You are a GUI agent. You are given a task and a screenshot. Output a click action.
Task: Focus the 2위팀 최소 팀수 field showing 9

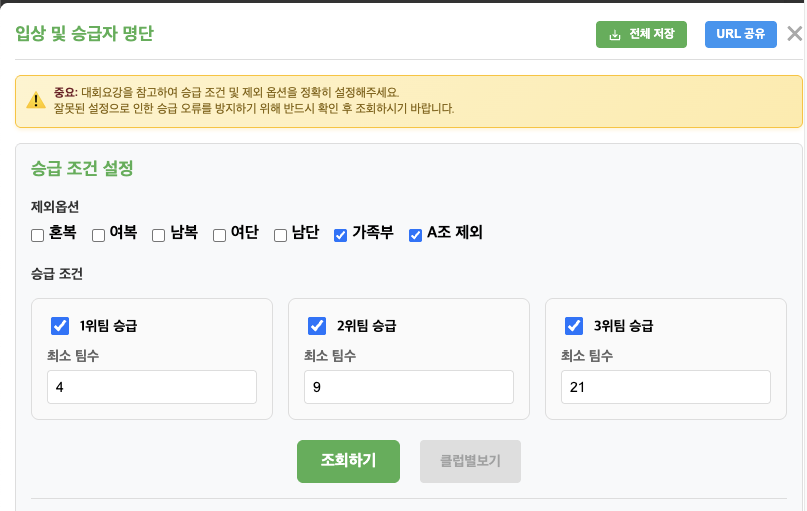[409, 387]
